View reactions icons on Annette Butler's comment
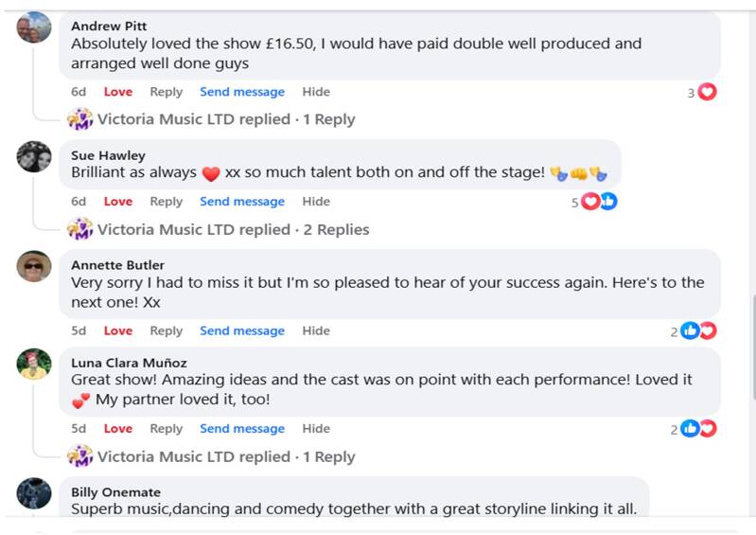Screen dimensions: 756x535 [x=698, y=330]
